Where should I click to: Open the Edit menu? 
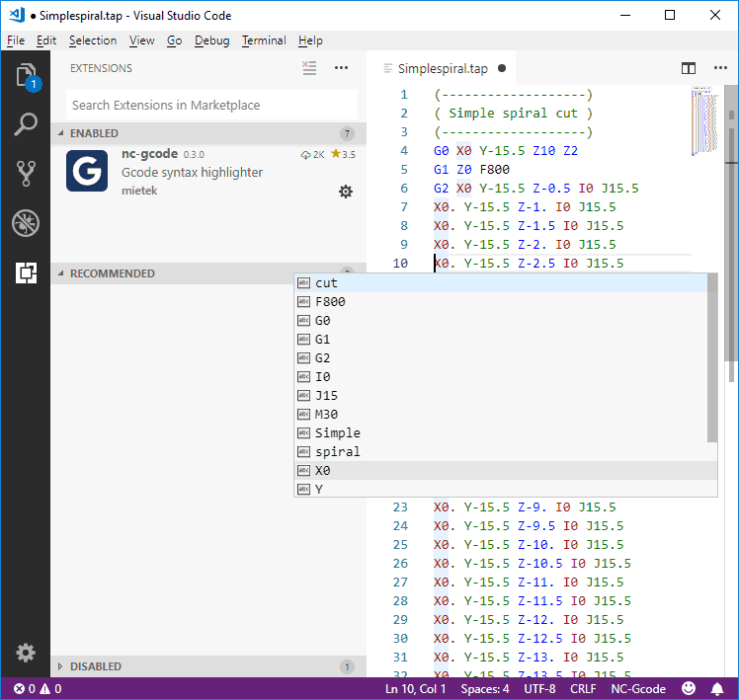[x=46, y=40]
